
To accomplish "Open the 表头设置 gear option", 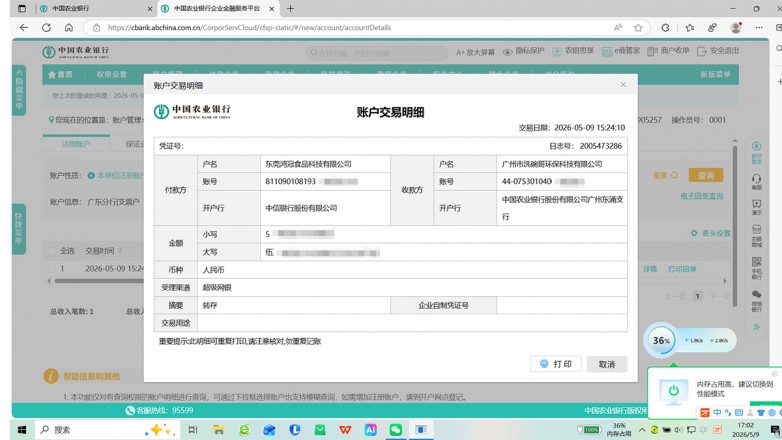I will (x=694, y=233).
